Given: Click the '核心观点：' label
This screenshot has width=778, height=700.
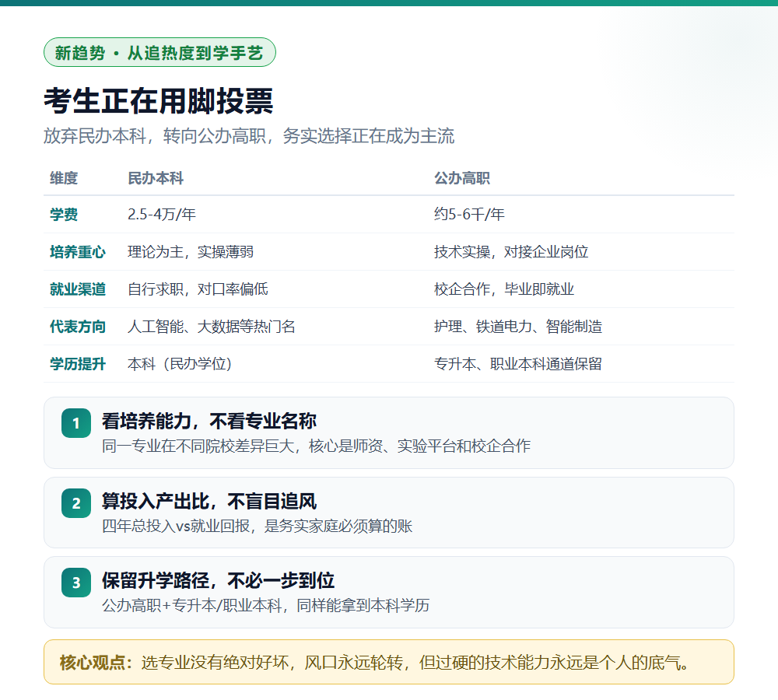Looking at the screenshot, I should tap(96, 663).
